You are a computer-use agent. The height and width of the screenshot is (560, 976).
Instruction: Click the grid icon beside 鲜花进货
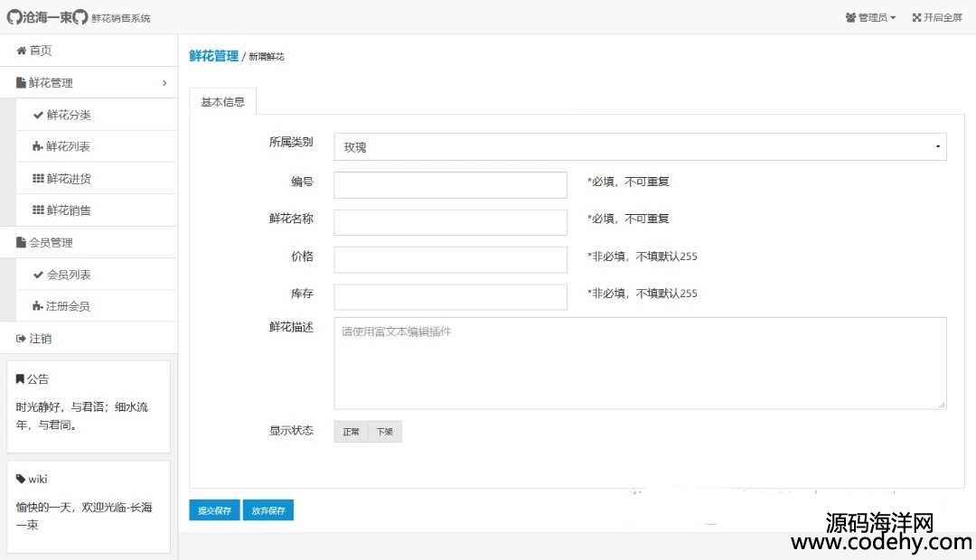click(38, 179)
